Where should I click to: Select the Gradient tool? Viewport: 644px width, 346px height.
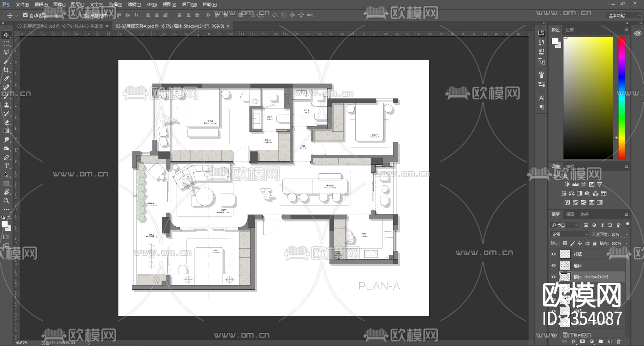click(x=6, y=131)
